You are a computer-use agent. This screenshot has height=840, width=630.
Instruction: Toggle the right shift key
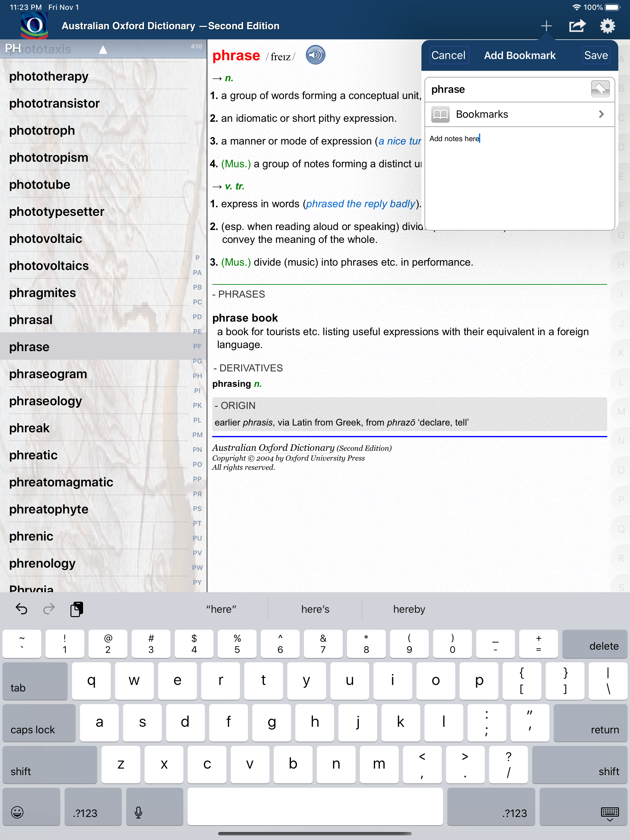[x=580, y=765]
